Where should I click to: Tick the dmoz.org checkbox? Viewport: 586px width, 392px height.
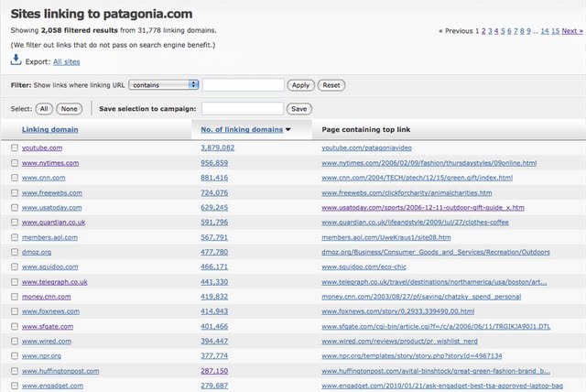tap(15, 252)
